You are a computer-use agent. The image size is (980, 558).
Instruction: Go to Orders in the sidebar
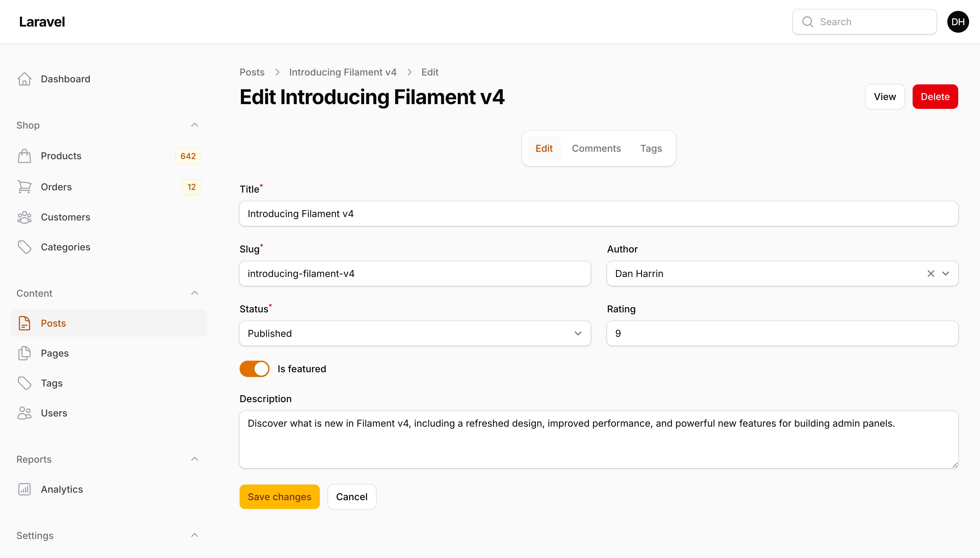click(x=109, y=187)
